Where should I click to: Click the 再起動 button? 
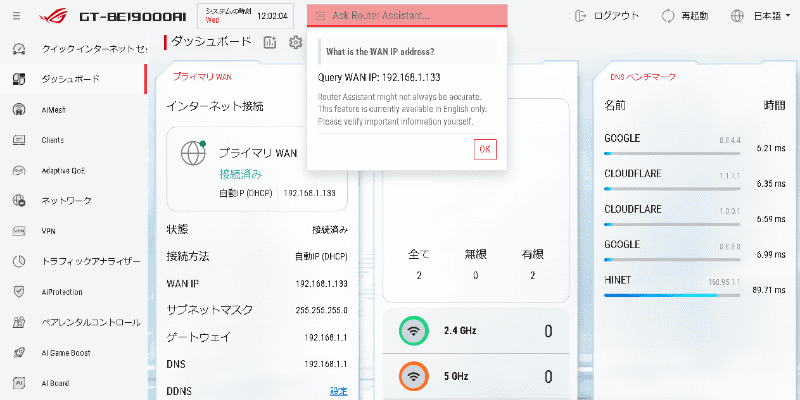click(695, 16)
